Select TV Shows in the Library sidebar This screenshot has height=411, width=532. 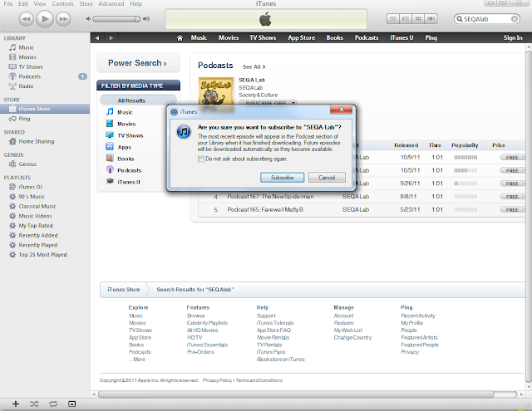(31, 66)
